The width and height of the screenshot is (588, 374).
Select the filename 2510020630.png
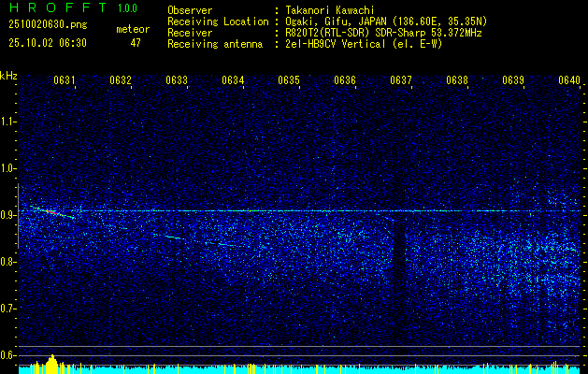48,25
